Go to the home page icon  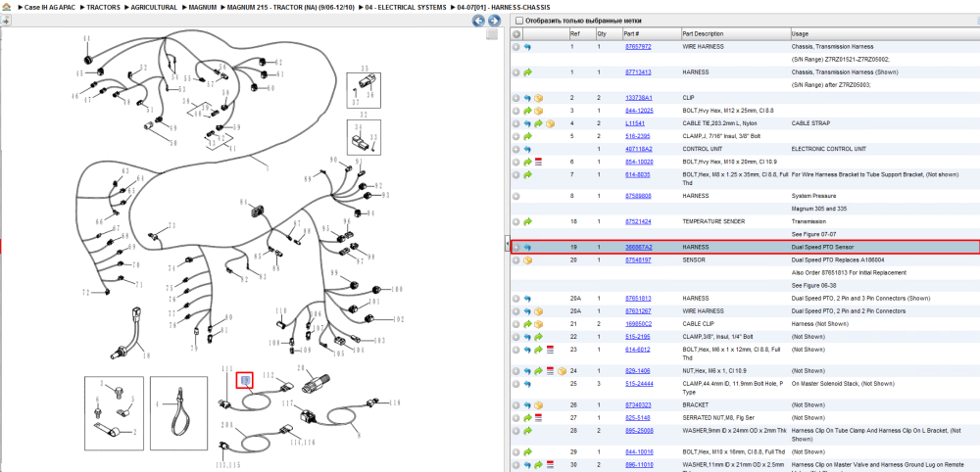(x=7, y=7)
